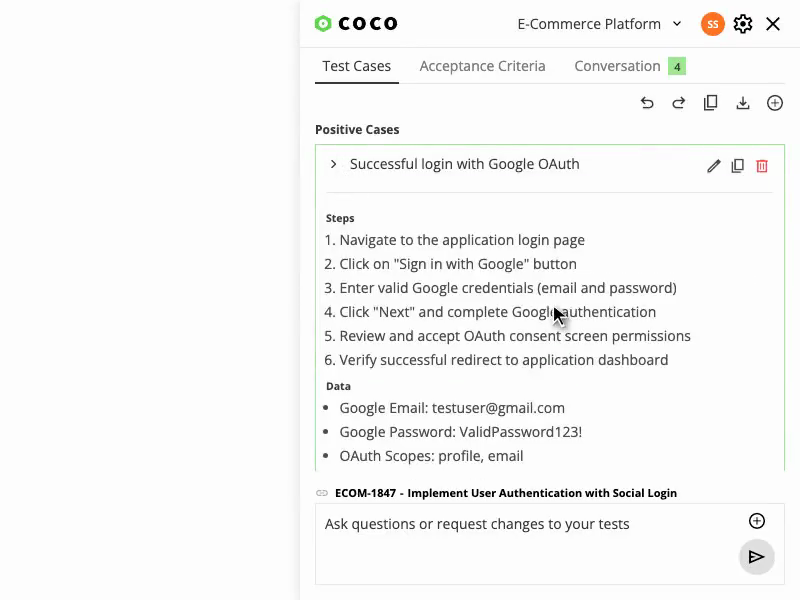Screen dimensions: 800x600
Task: Edit the Google OAuth test case
Action: coord(713,166)
